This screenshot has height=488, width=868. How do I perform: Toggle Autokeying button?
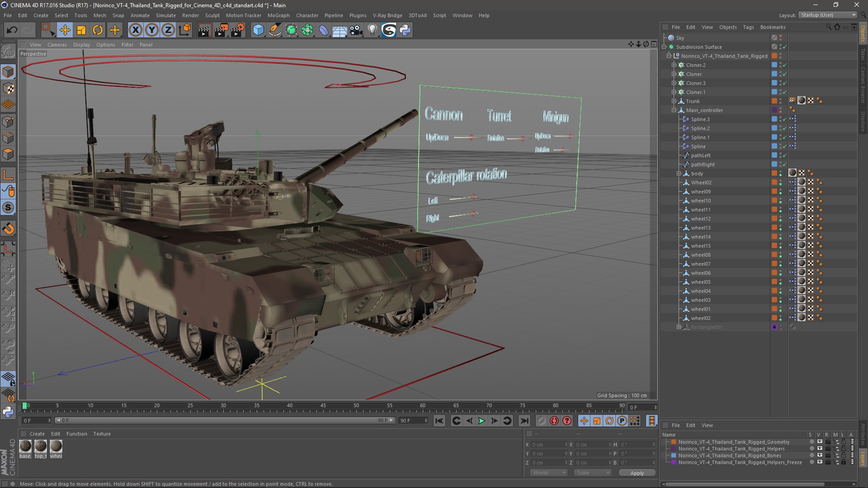point(554,421)
